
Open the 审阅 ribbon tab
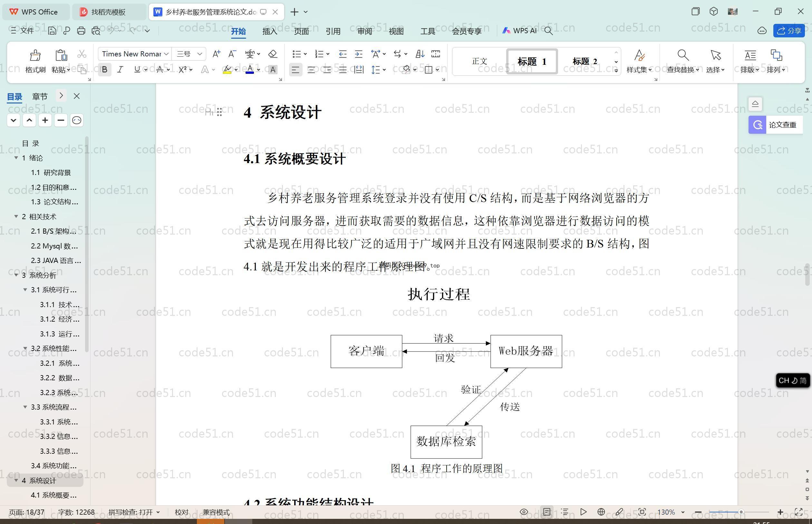pyautogui.click(x=365, y=31)
